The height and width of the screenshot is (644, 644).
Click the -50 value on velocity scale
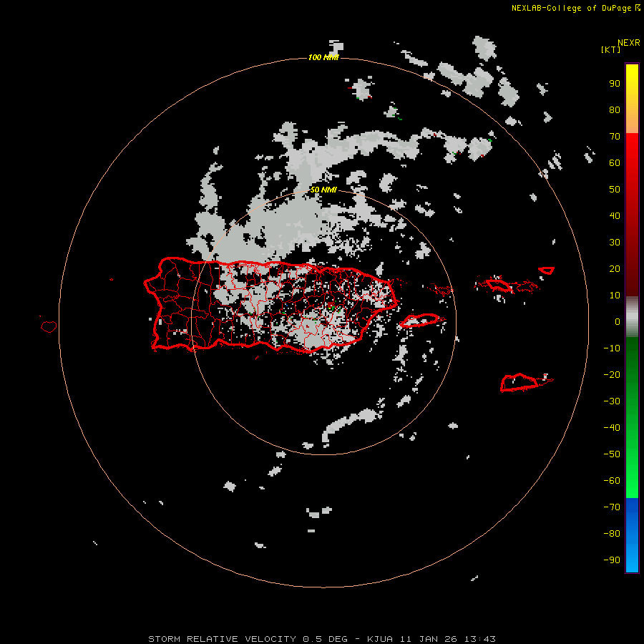click(612, 454)
